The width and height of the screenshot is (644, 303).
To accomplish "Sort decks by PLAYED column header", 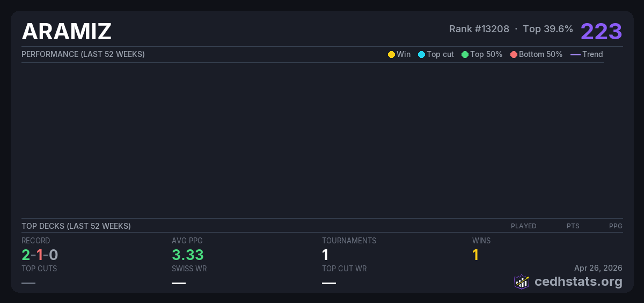I will point(523,226).
